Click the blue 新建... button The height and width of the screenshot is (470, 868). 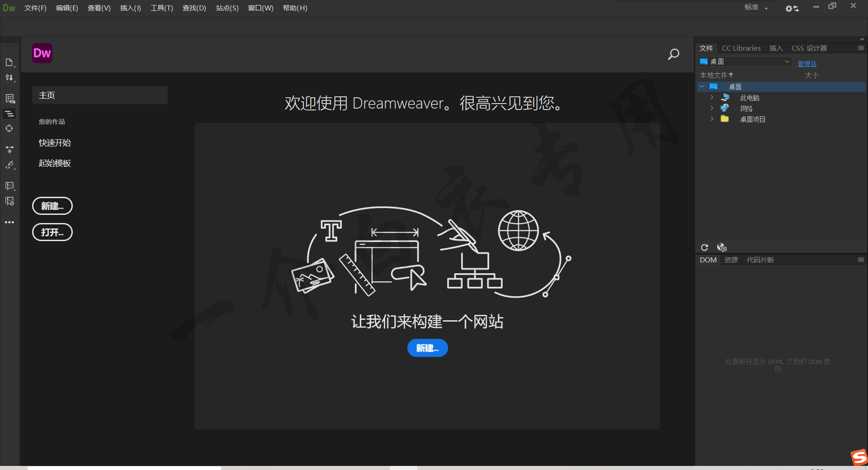click(x=428, y=348)
